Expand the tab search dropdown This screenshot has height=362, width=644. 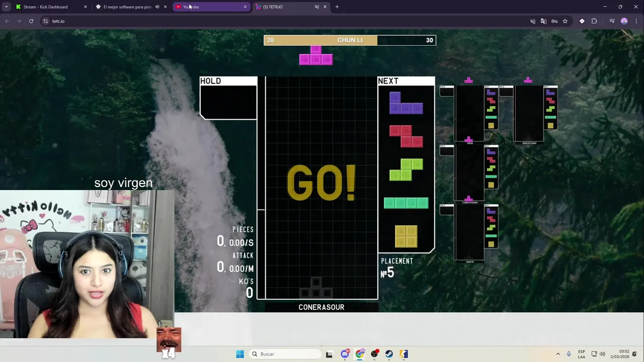[x=6, y=7]
